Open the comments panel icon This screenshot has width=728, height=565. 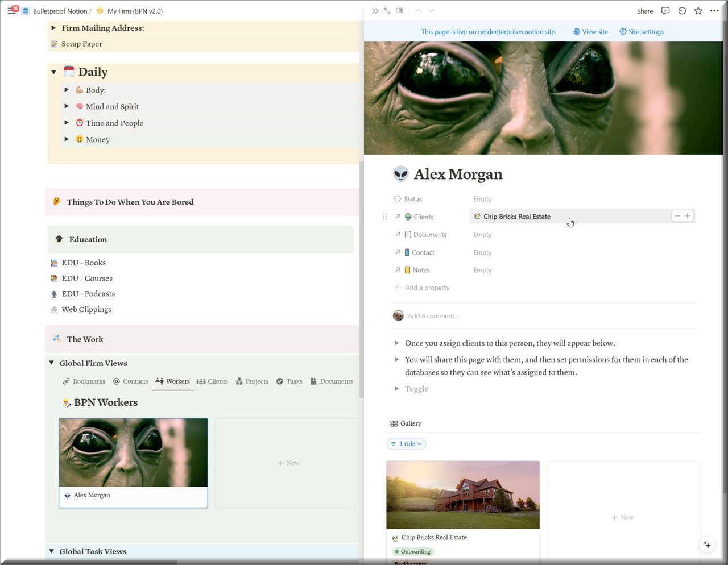point(665,11)
